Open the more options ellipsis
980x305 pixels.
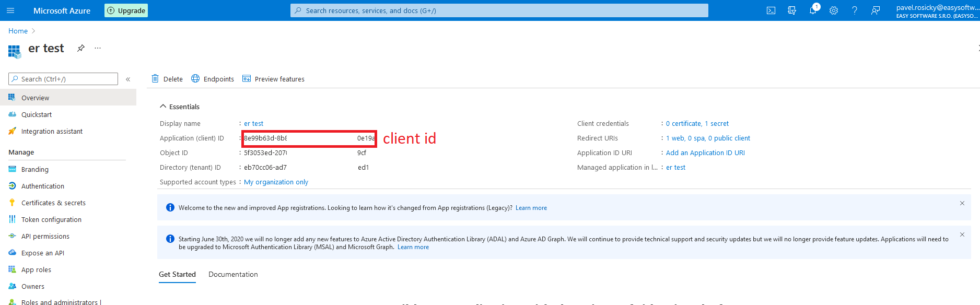(98, 48)
